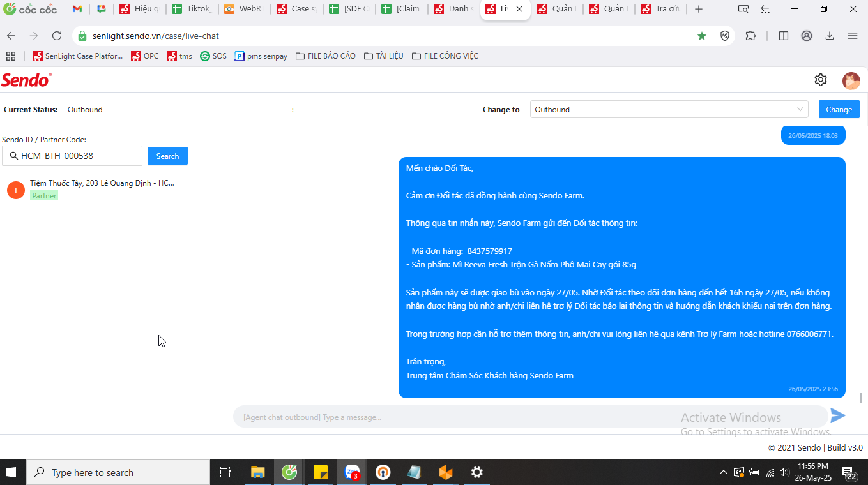The height and width of the screenshot is (485, 868).
Task: Open the Gmail pinned tab
Action: (x=77, y=9)
